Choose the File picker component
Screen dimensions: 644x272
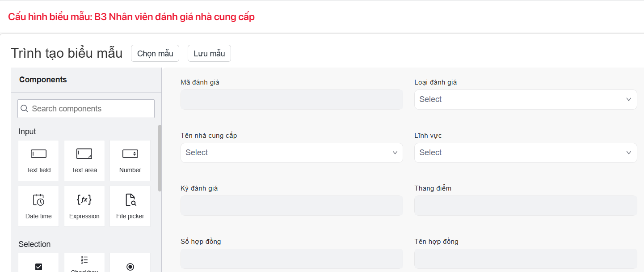(x=130, y=206)
